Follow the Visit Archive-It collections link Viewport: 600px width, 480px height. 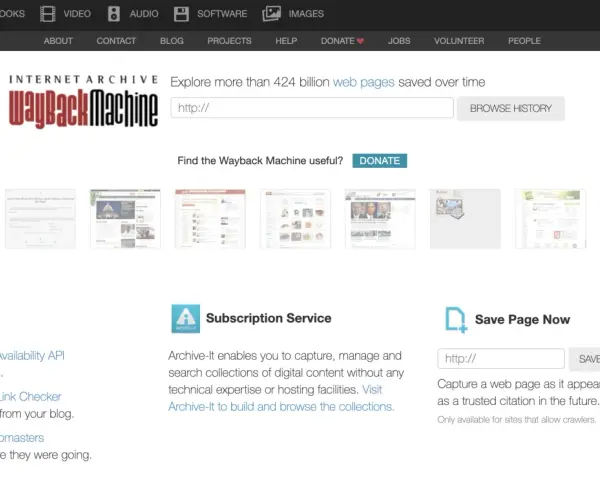(x=281, y=407)
